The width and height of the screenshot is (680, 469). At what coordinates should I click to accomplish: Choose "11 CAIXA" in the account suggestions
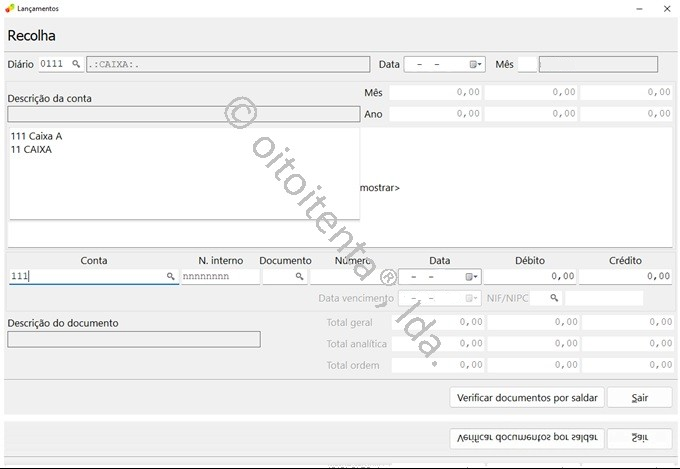(x=31, y=150)
